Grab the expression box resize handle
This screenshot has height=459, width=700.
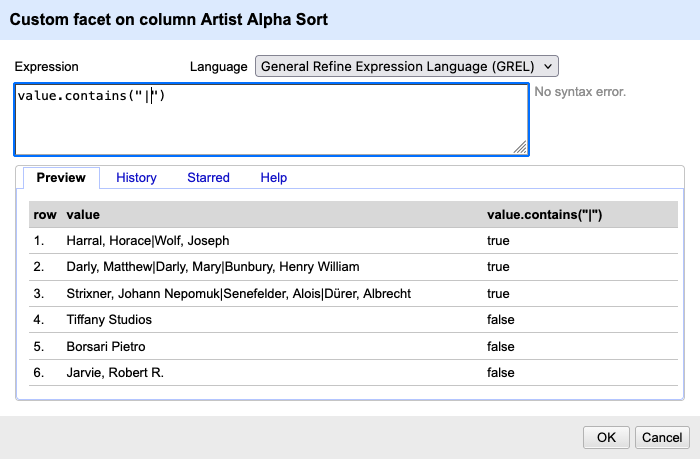click(x=520, y=147)
